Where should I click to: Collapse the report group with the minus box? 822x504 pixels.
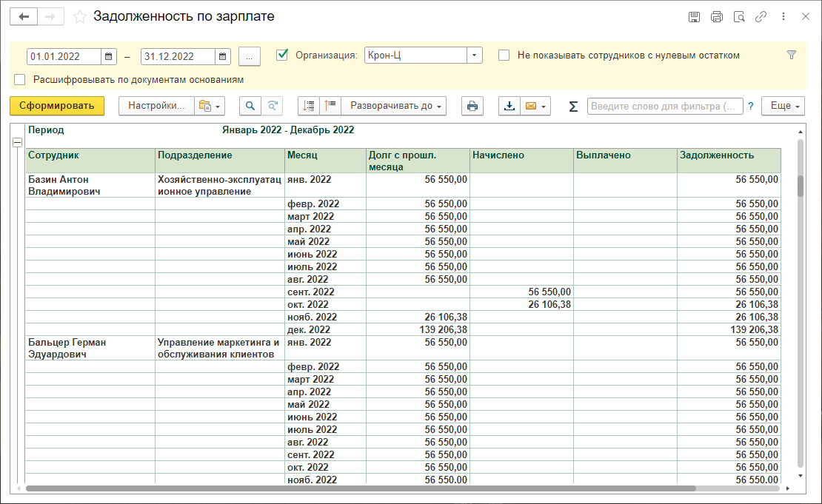pos(18,143)
